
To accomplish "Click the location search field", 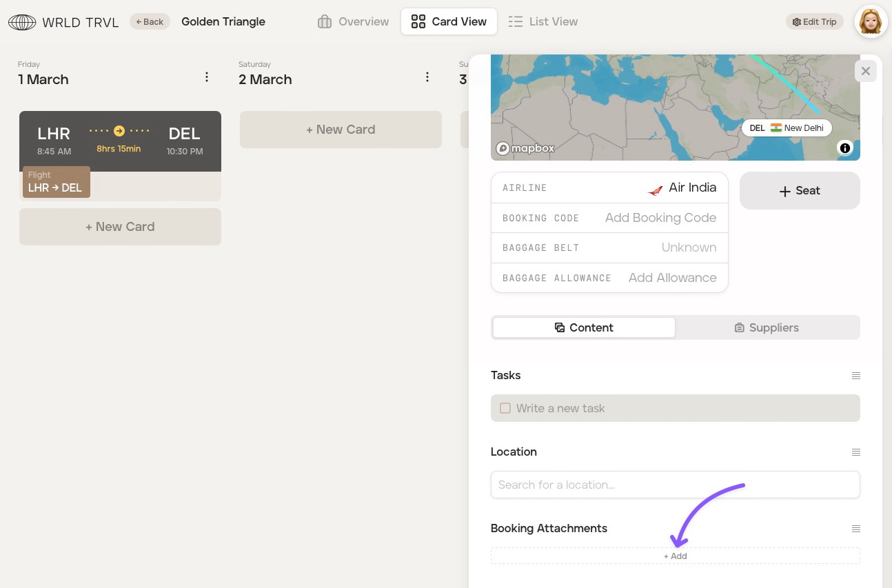I will point(675,485).
